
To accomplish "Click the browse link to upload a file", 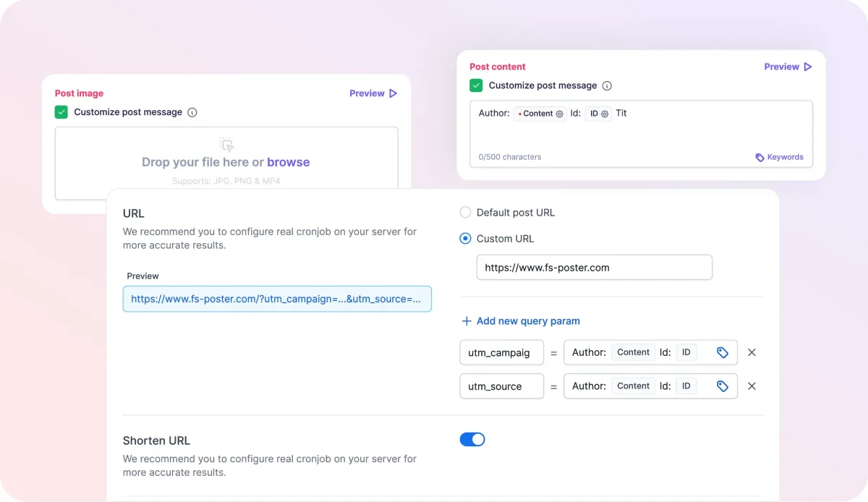I will (x=288, y=162).
